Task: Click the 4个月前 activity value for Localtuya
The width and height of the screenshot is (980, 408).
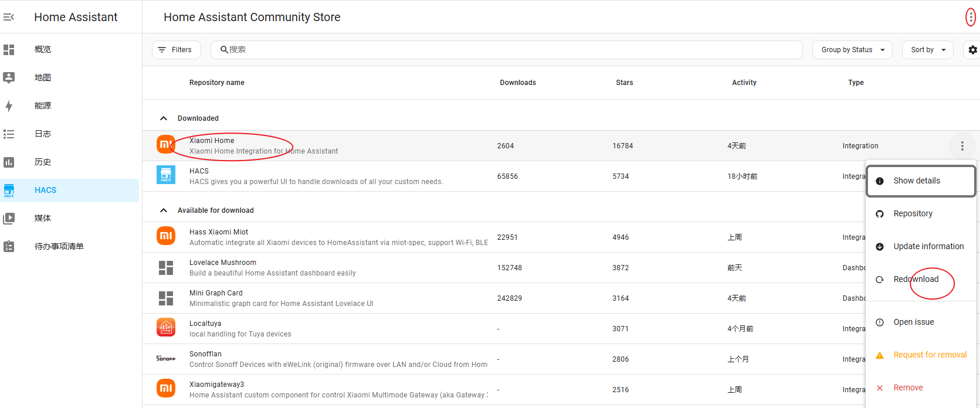Action: pos(740,329)
